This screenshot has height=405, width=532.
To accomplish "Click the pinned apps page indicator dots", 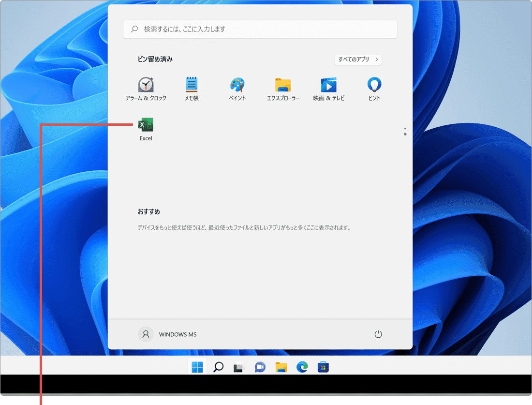I will pyautogui.click(x=405, y=132).
